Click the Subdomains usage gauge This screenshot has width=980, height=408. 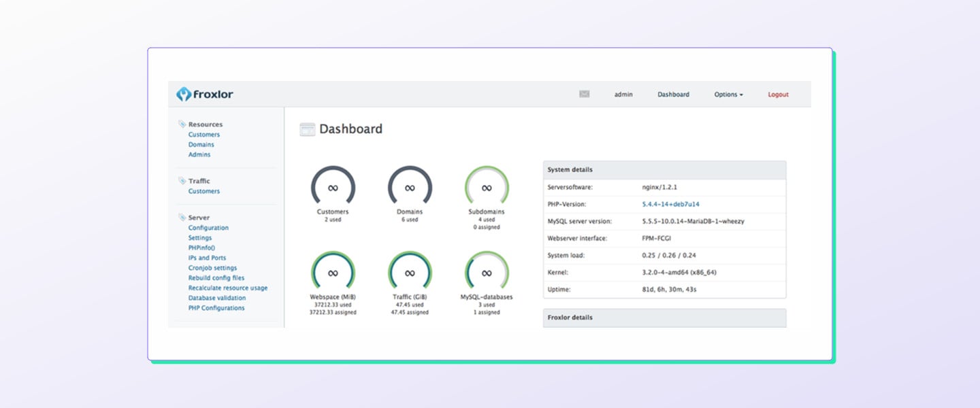tap(487, 186)
